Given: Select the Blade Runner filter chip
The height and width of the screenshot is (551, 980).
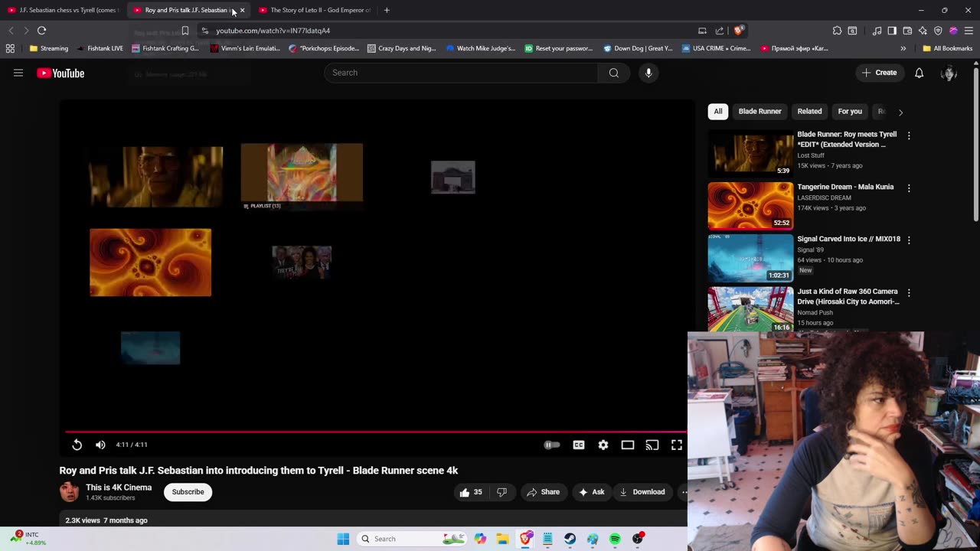Looking at the screenshot, I should click(x=760, y=112).
